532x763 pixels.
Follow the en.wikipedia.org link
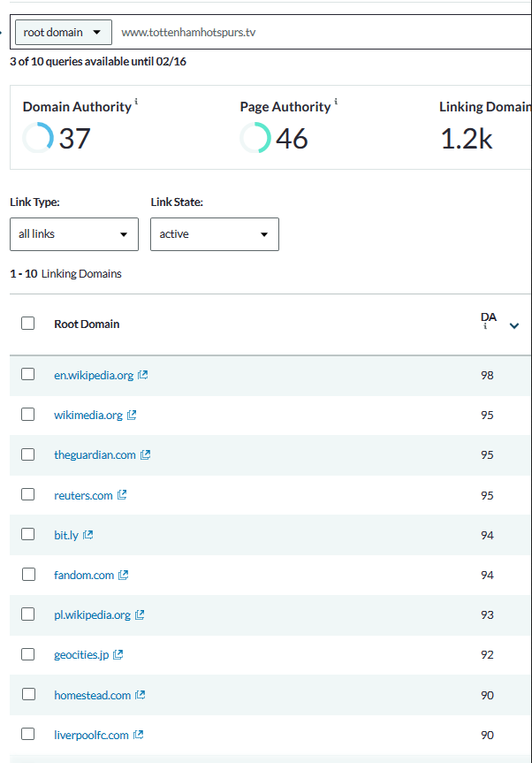(x=94, y=375)
